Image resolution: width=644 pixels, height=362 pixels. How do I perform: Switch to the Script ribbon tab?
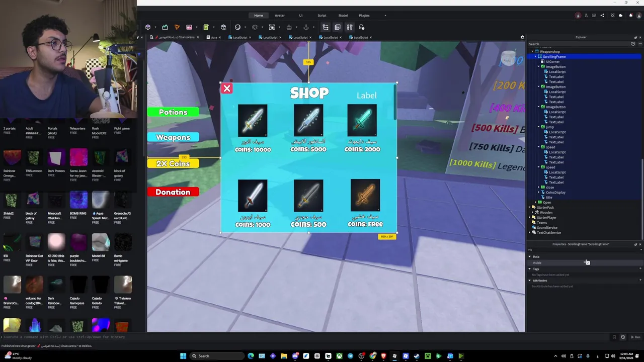point(322,16)
